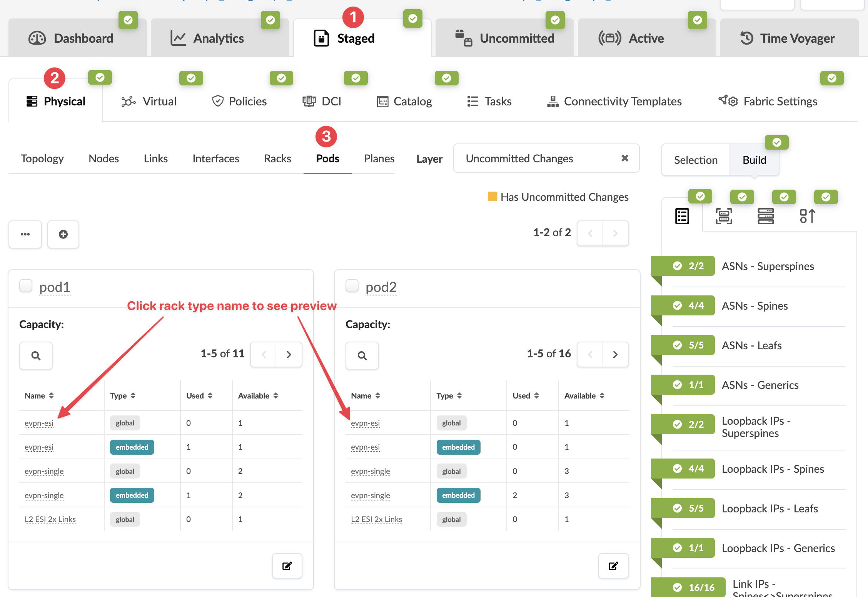The image size is (868, 597).
Task: Open the pod1 link
Action: pos(55,287)
